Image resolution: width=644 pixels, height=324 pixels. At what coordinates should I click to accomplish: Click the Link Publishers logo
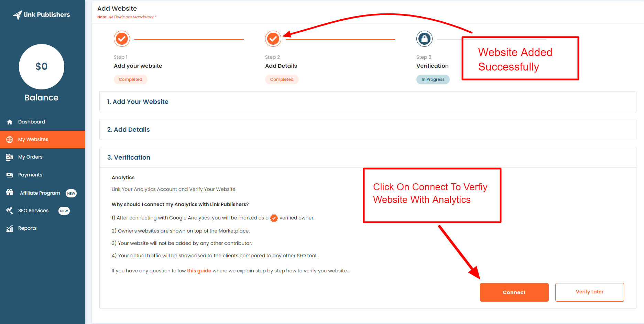41,14
